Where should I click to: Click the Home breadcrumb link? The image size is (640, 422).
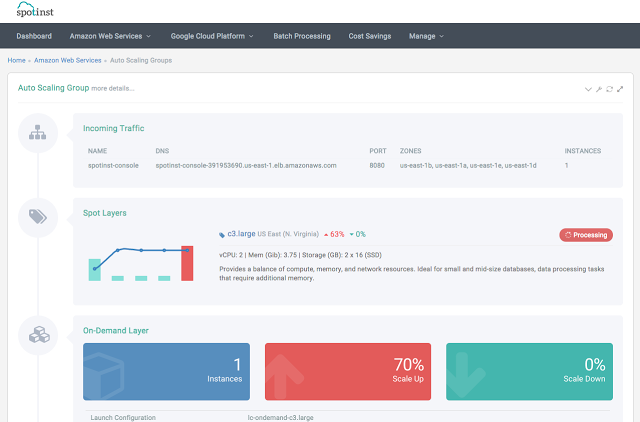click(16, 61)
